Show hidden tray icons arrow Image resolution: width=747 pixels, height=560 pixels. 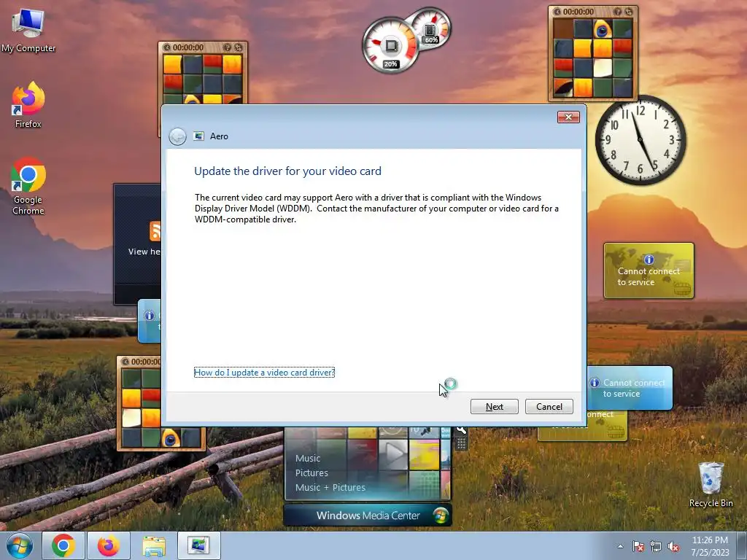point(620,546)
